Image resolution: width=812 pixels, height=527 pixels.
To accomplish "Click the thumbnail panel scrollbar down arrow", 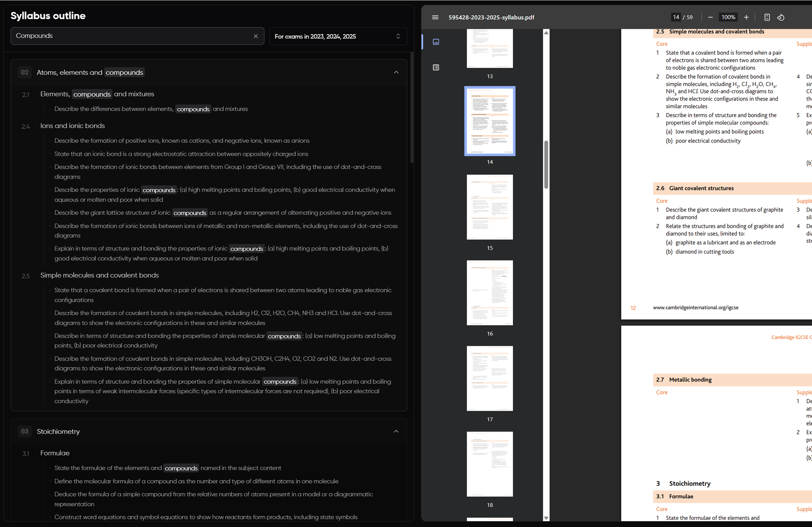I will pos(546,518).
